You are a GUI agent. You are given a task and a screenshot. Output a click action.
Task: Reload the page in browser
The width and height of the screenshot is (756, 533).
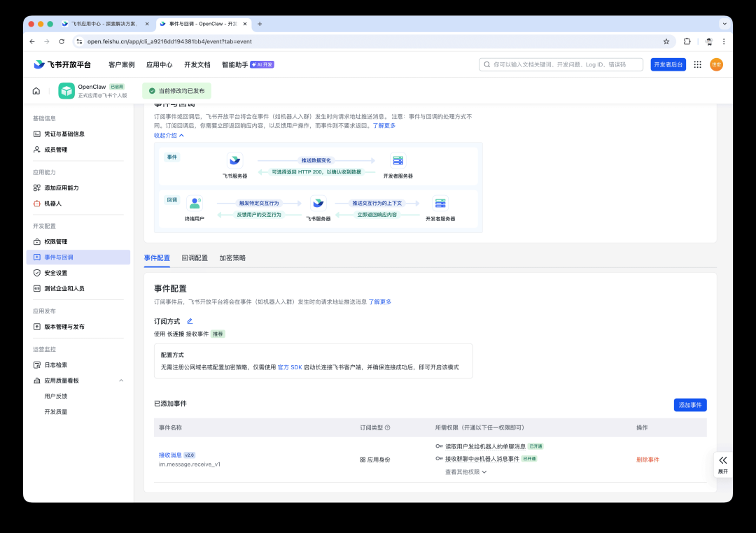pos(62,41)
